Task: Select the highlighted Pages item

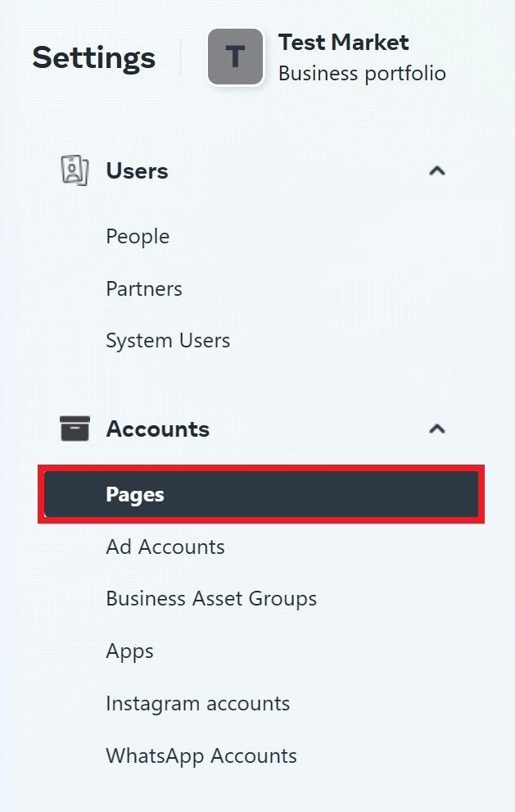Action: [x=261, y=494]
